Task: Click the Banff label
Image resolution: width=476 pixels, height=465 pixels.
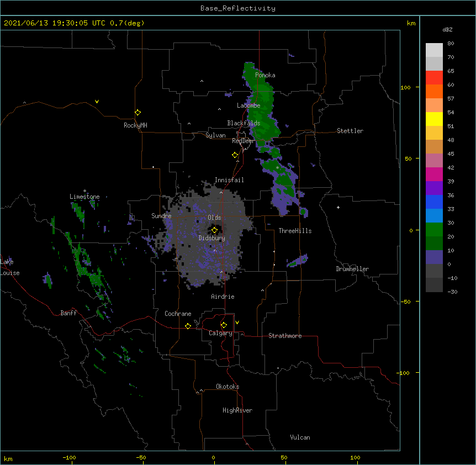Action: 68,313
